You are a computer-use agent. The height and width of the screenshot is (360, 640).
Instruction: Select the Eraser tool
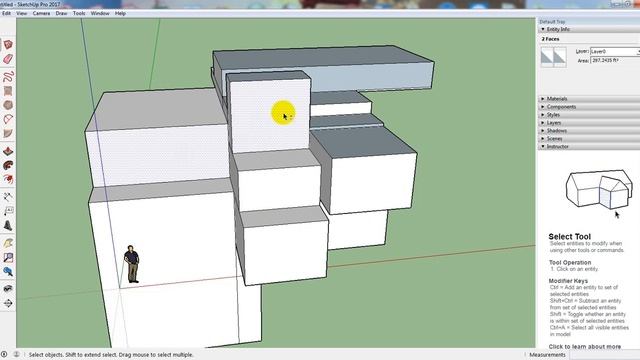[8, 59]
